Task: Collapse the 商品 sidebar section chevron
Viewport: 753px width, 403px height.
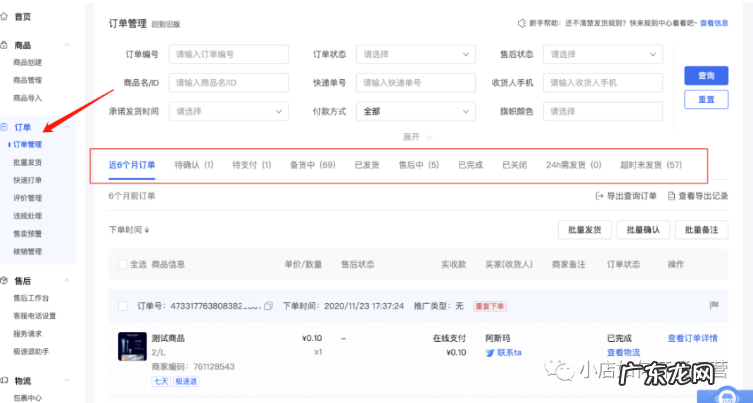Action: point(67,45)
